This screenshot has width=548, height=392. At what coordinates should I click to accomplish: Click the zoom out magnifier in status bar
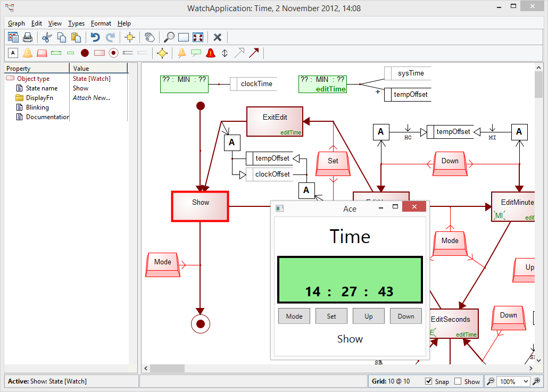pos(491,381)
